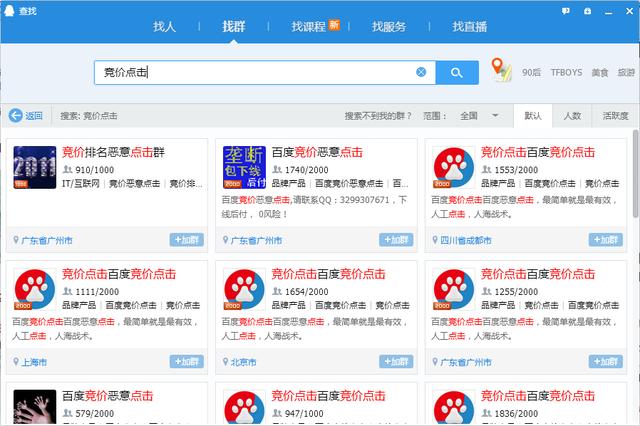Open group title of the 四川省成都市 group

(538, 152)
